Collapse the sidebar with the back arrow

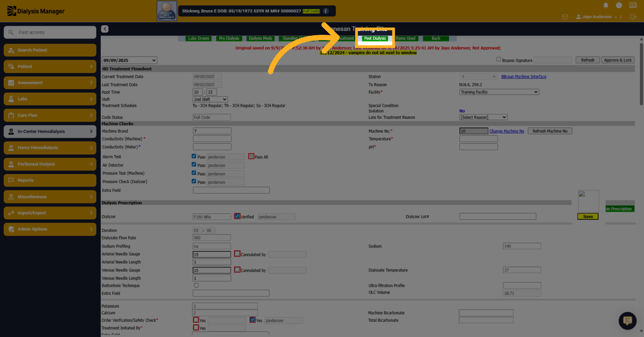[105, 29]
